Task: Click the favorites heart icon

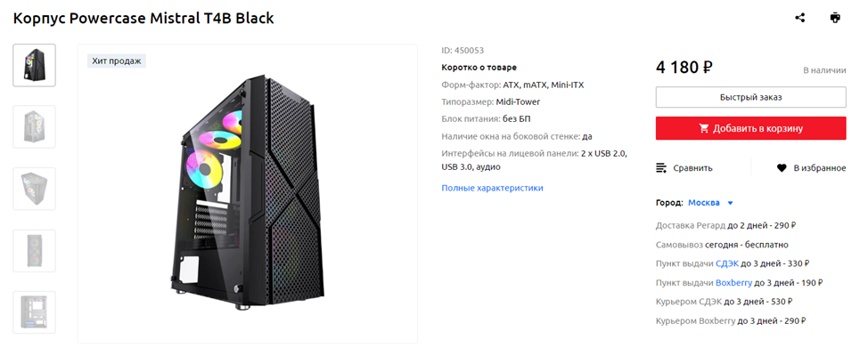Action: point(782,167)
